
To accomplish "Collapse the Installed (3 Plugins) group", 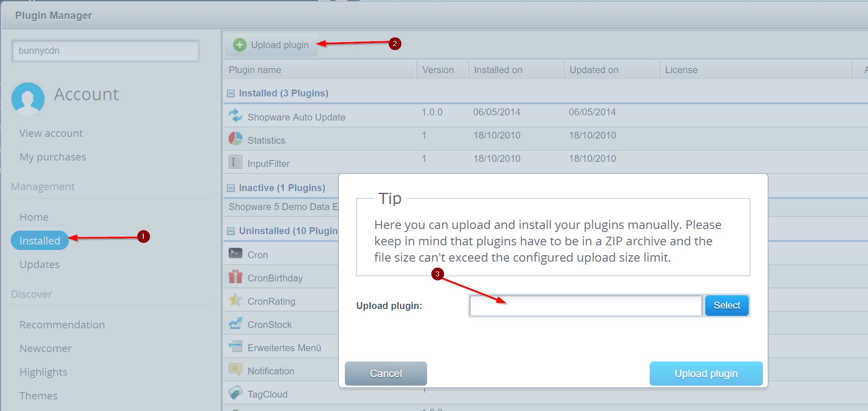I will (x=231, y=93).
